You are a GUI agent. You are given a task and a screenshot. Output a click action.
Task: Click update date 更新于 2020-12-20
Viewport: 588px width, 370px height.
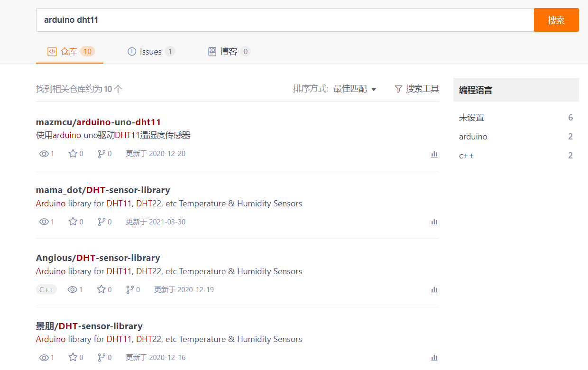[x=156, y=154]
